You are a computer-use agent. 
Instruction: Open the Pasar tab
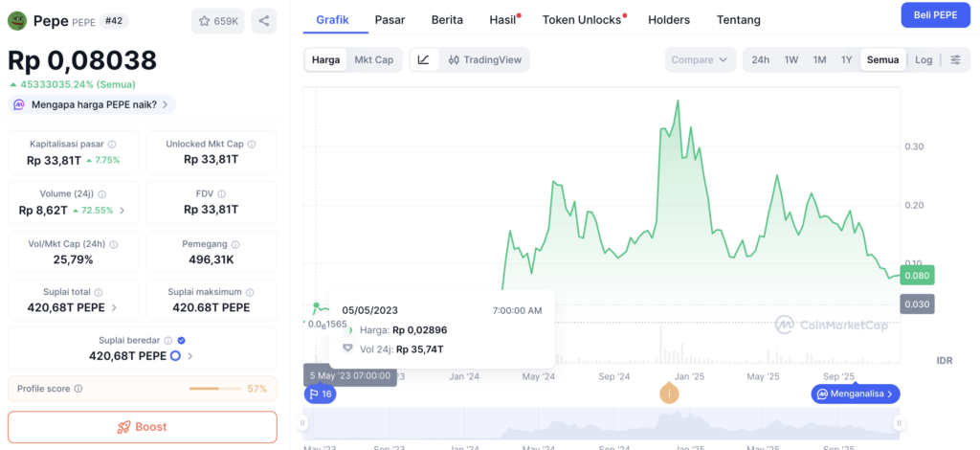pos(390,19)
